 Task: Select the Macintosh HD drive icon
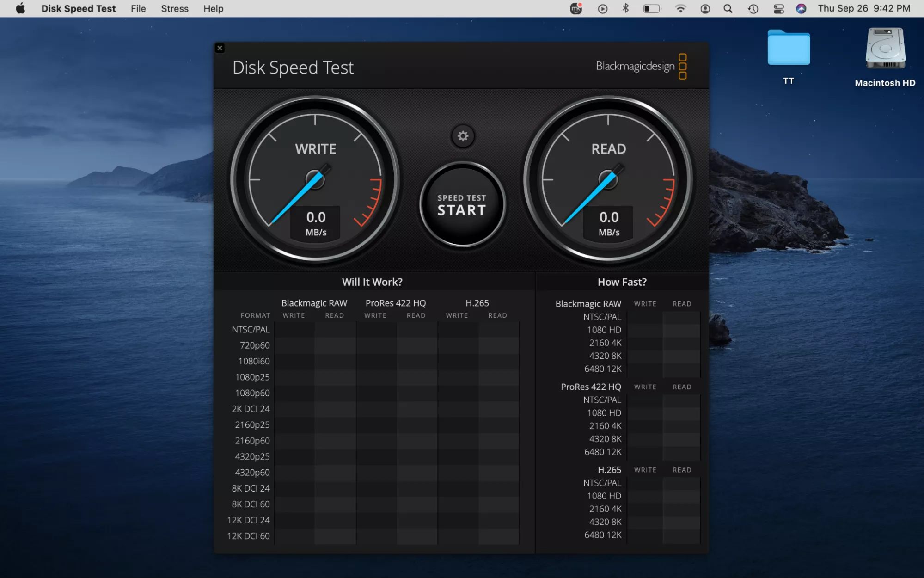pos(885,49)
